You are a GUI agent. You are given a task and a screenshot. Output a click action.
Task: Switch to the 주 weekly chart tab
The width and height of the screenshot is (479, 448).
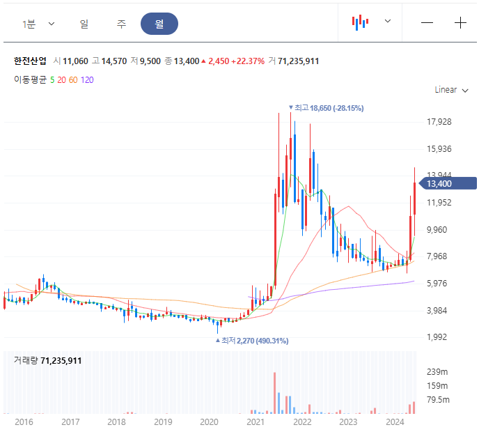tap(121, 24)
